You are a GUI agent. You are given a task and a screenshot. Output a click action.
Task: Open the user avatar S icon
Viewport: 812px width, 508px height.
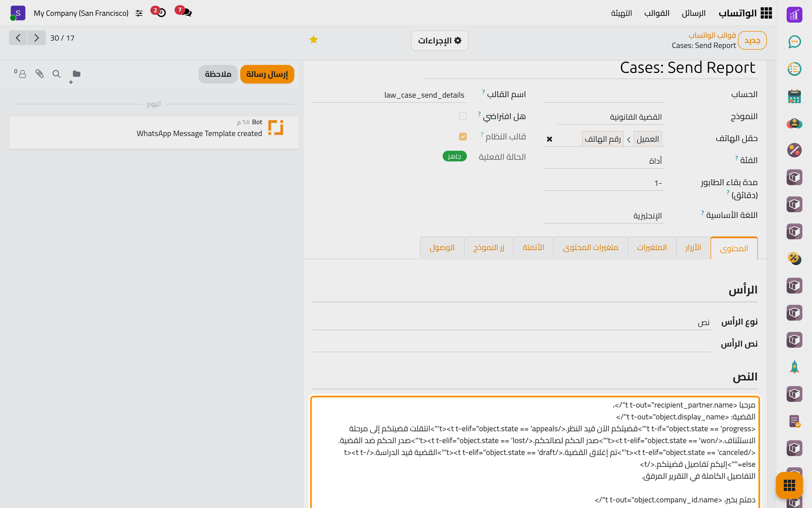pyautogui.click(x=18, y=13)
